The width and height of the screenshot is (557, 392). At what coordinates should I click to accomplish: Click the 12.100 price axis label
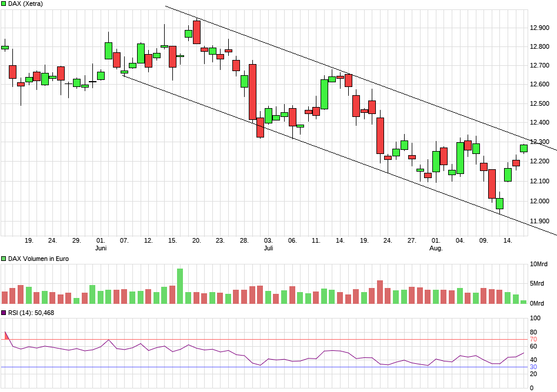coord(539,181)
